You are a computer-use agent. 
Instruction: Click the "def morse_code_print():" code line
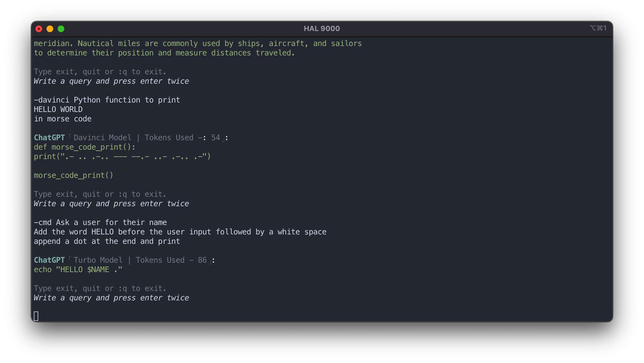(85, 147)
